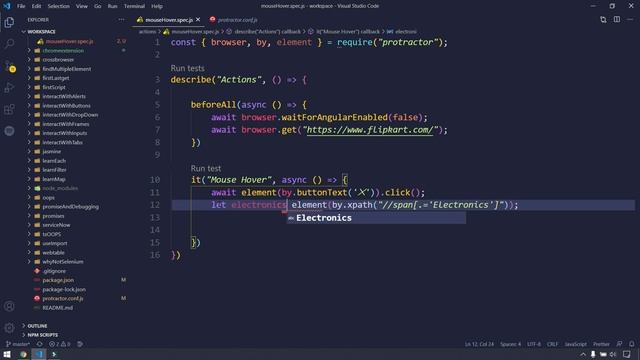The image size is (640, 360).
Task: Split the editor right
Action: [x=617, y=20]
